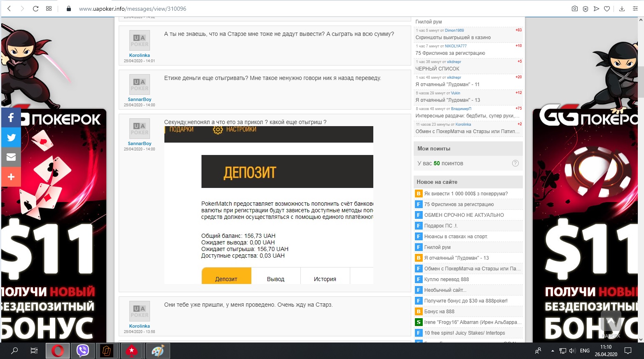
Task: Open Viber from the taskbar
Action: tap(83, 351)
